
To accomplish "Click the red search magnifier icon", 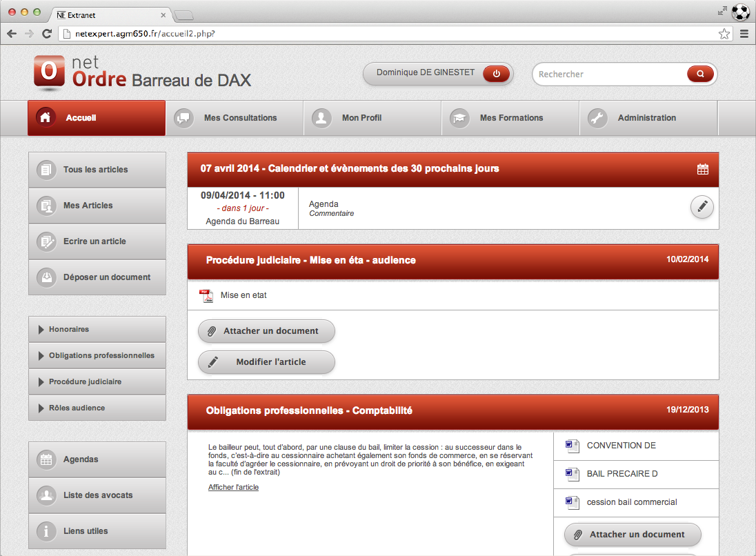I will 700,74.
